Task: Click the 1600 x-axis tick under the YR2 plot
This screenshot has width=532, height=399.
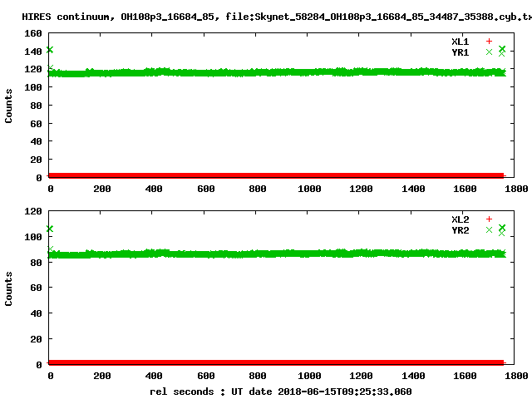Action: 465,376
